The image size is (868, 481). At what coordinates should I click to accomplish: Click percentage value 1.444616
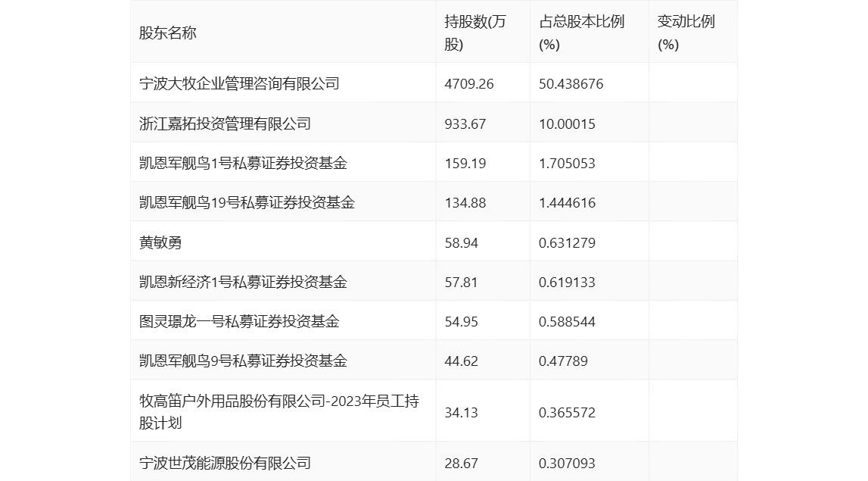click(567, 203)
